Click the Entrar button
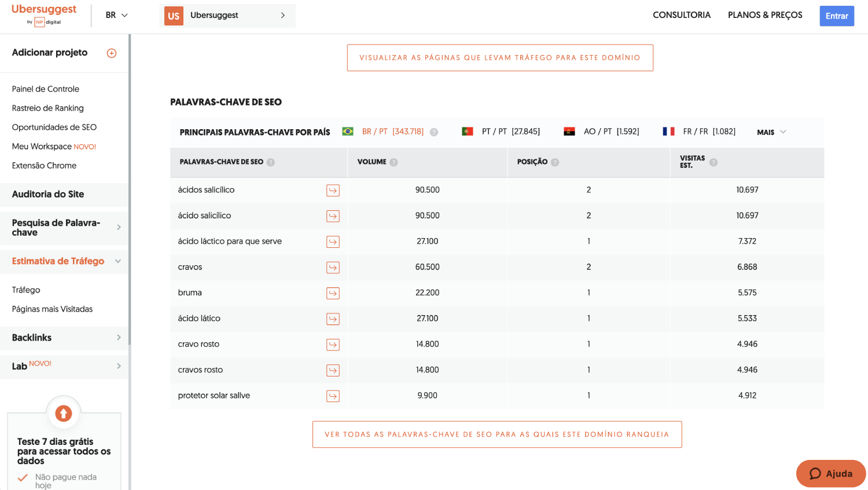The image size is (868, 490). pos(837,16)
